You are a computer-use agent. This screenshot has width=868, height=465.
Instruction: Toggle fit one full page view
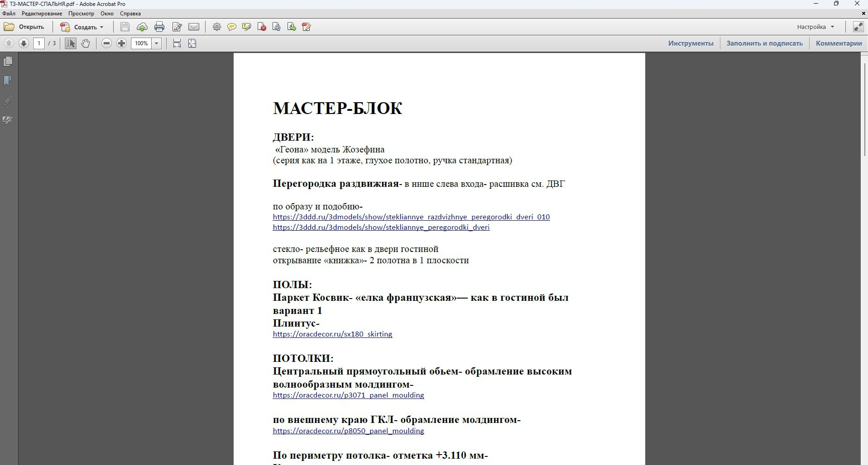pyautogui.click(x=192, y=43)
